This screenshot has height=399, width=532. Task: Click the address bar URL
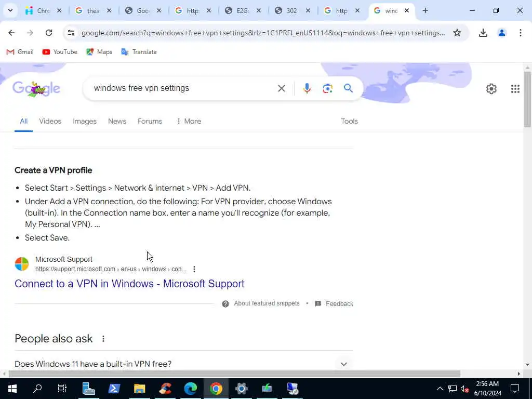263,33
